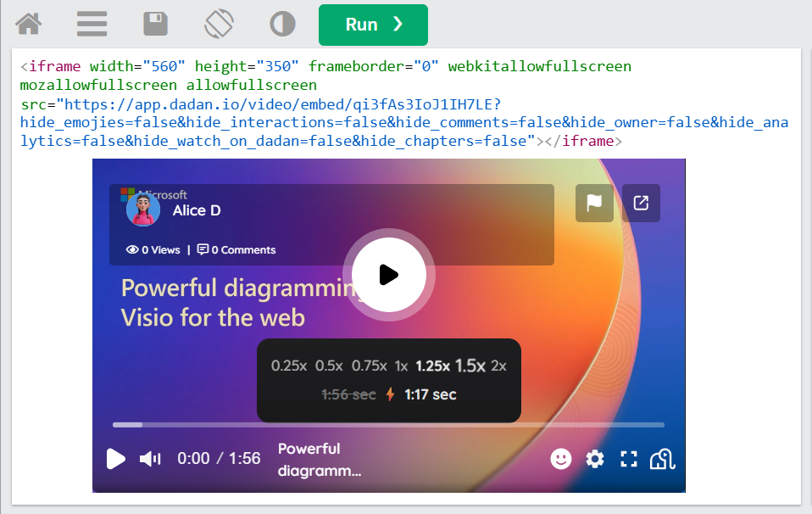
Task: Open the emoji reactions panel
Action: click(x=560, y=459)
